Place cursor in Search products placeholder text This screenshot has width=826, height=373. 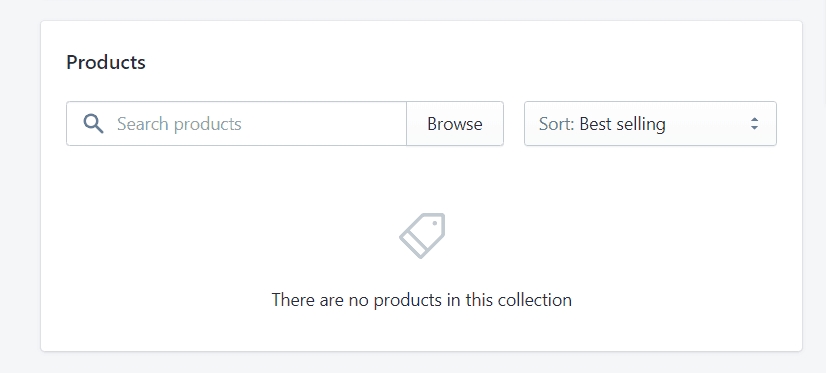pyautogui.click(x=179, y=124)
